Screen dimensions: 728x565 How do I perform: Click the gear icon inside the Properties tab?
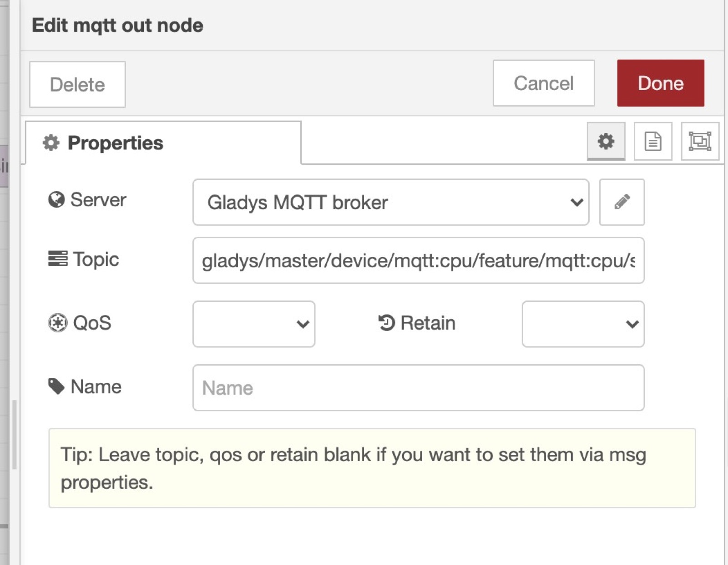tap(51, 143)
